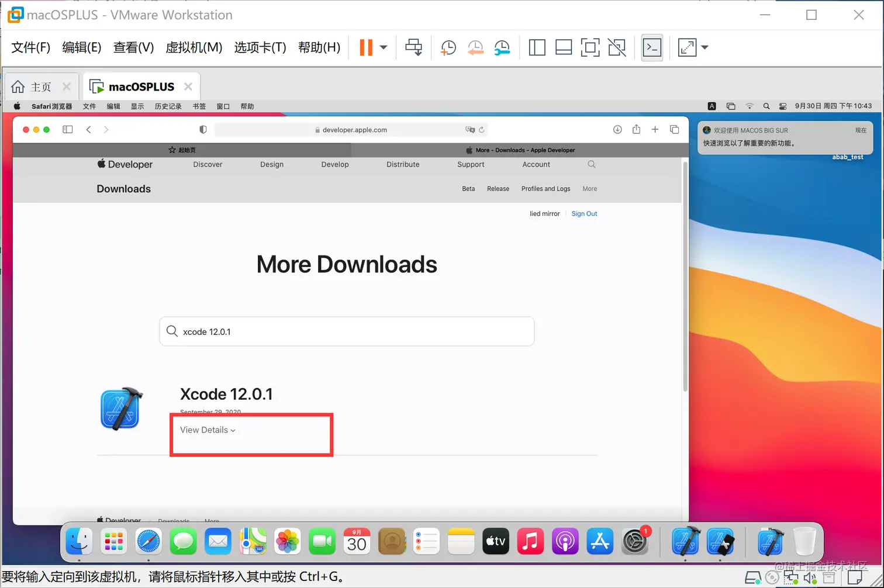Expand View Details for Xcode 12.0.1

(208, 430)
